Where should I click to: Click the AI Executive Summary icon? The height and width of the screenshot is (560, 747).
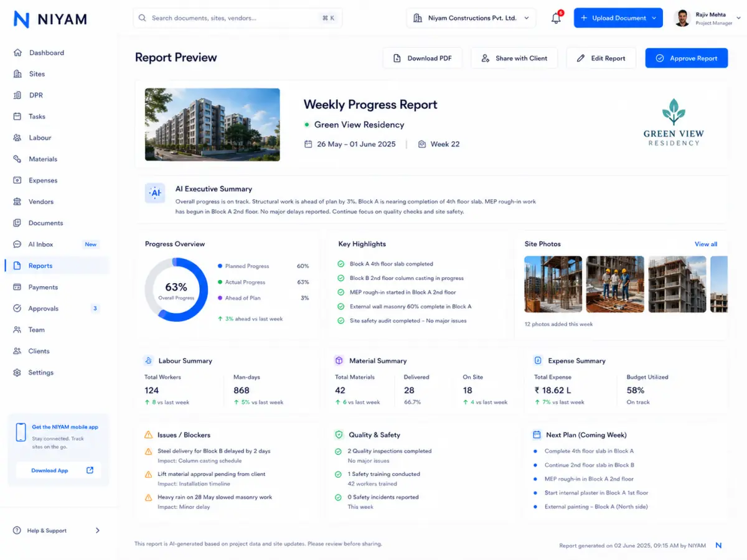[155, 194]
